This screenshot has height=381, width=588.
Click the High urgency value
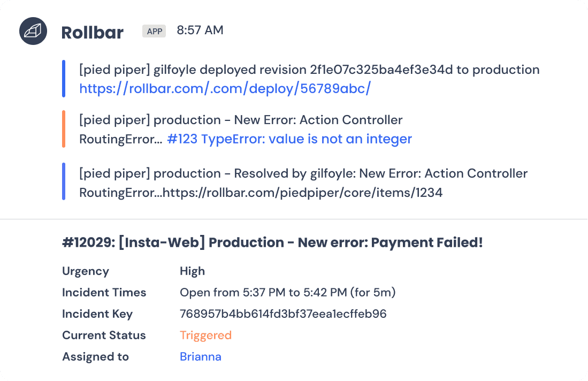193,271
